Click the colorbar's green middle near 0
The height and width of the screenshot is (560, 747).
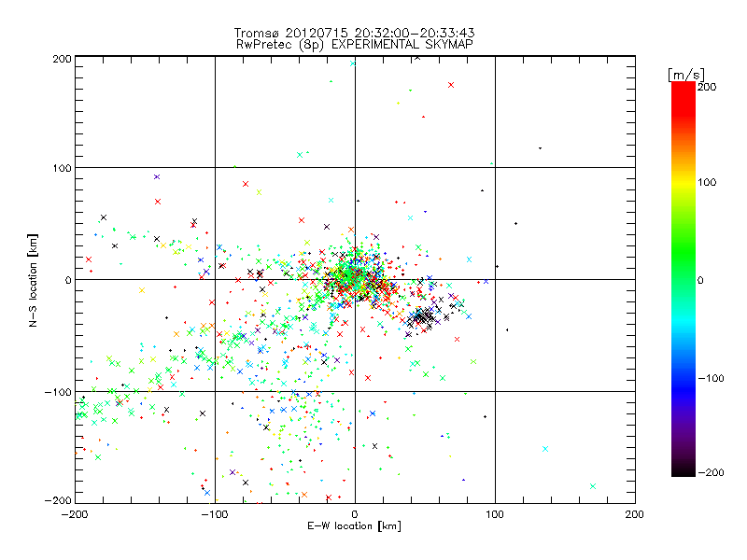point(684,279)
